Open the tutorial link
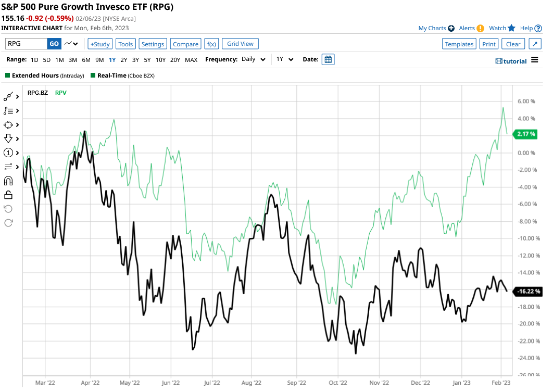 tap(511, 61)
